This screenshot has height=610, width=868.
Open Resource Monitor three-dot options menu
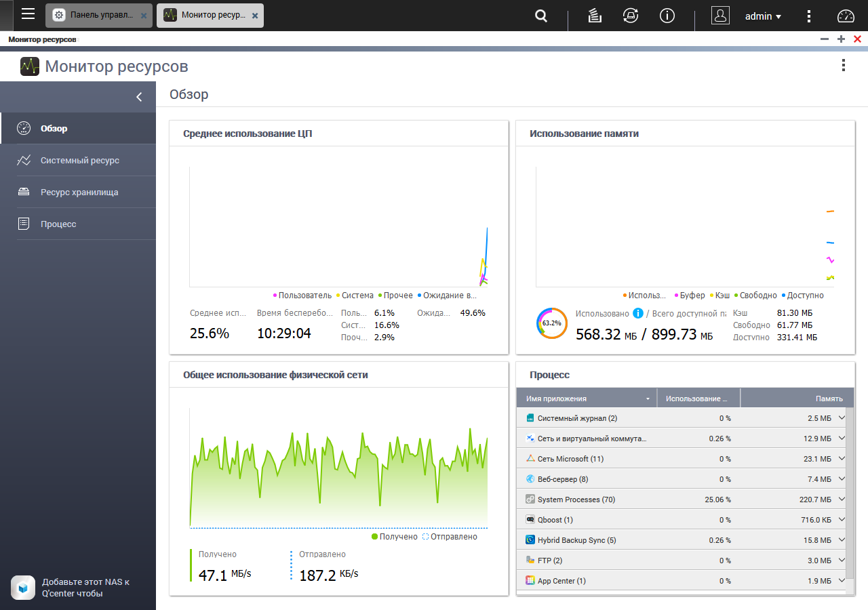point(843,66)
